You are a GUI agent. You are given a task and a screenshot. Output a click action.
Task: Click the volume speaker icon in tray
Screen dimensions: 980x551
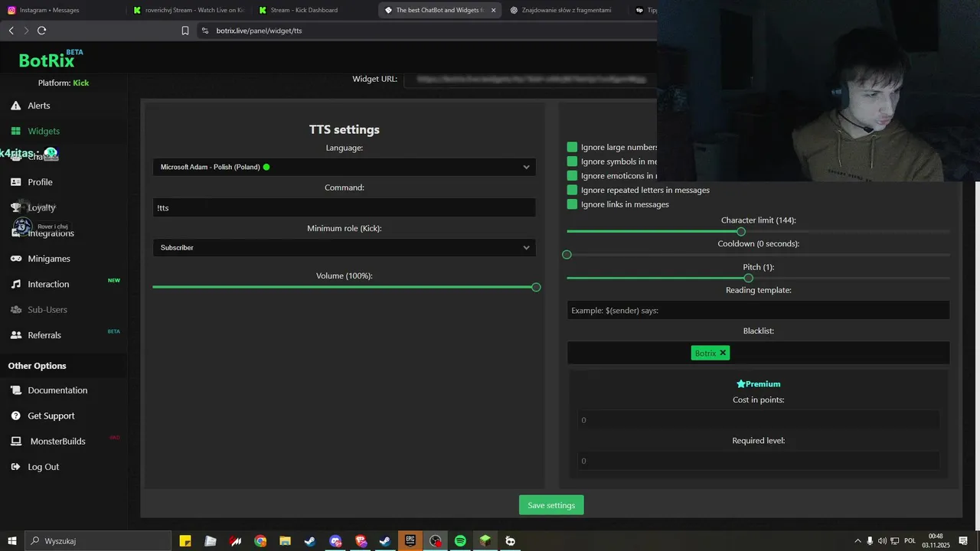point(882,541)
